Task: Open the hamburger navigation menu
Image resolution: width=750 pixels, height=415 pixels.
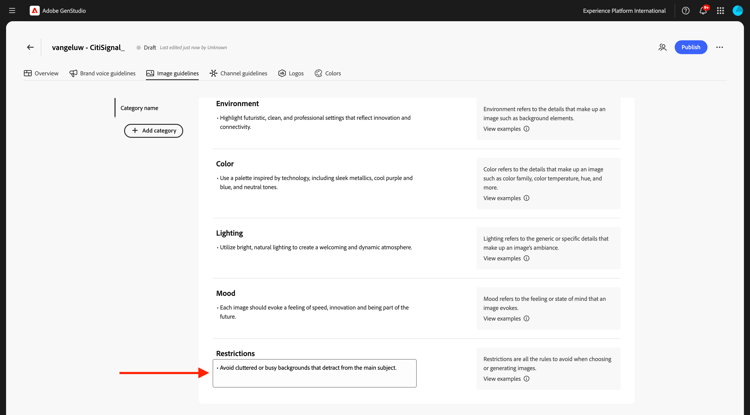Action: tap(12, 11)
